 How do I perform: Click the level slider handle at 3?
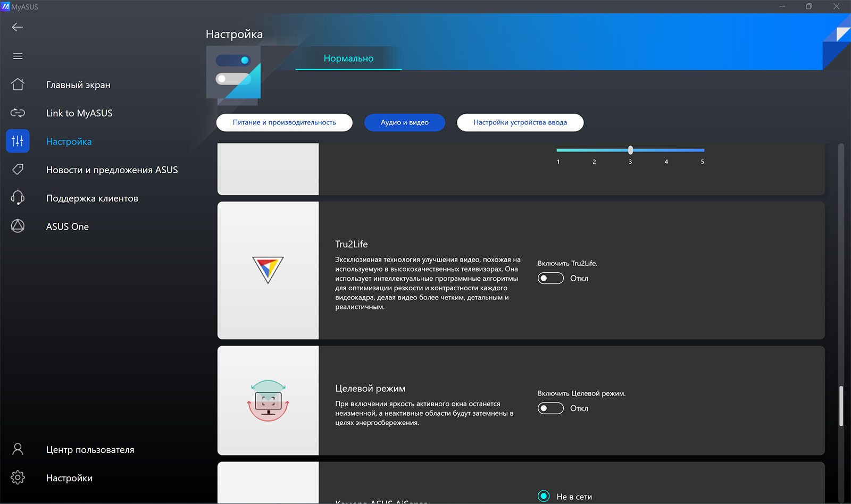[630, 150]
